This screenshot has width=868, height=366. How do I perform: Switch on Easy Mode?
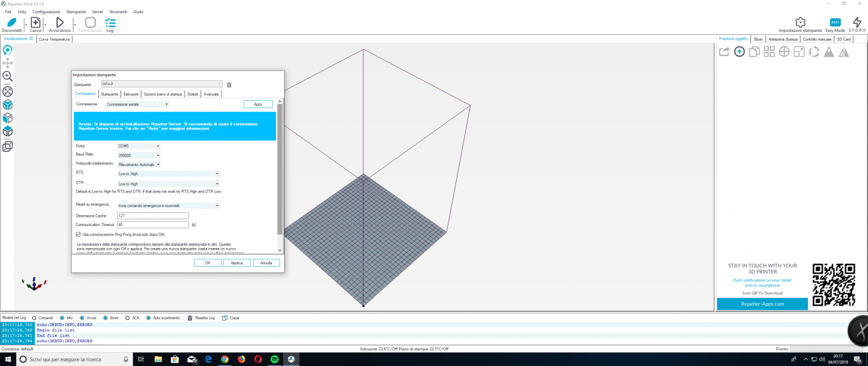pyautogui.click(x=835, y=22)
